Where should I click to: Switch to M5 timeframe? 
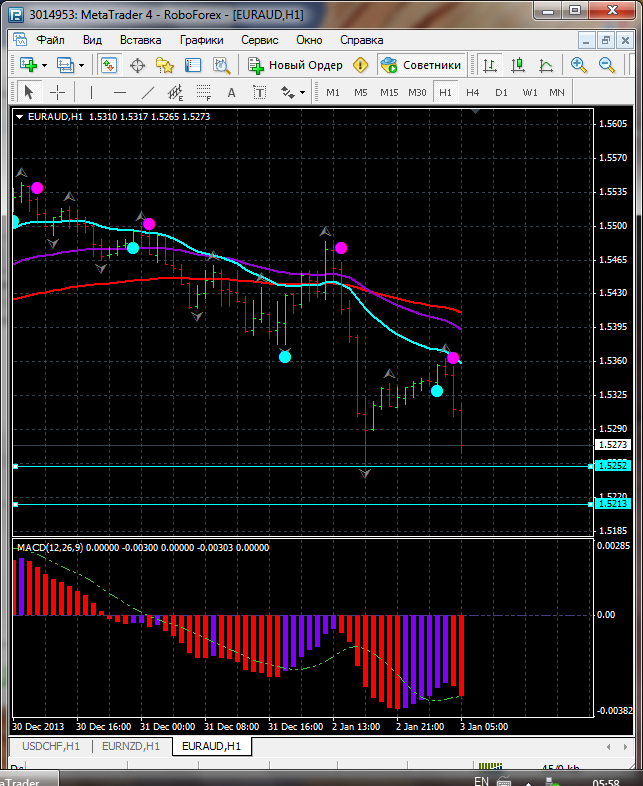coord(360,93)
